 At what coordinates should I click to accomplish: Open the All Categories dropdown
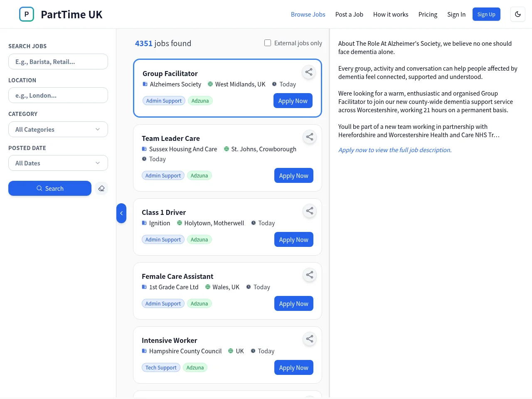coord(58,129)
